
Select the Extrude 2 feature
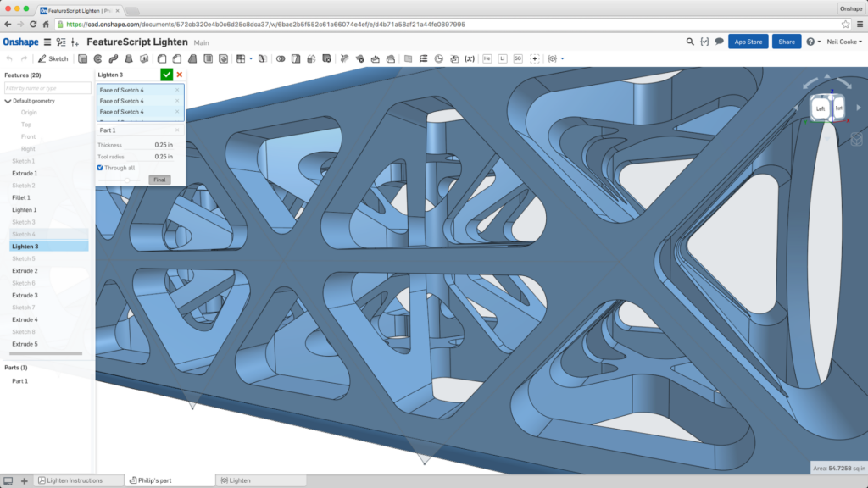click(x=25, y=270)
